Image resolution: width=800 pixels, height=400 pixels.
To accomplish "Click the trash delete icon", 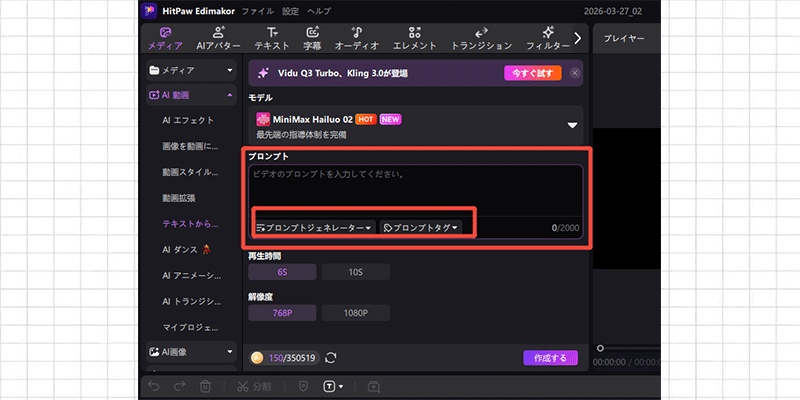I will point(205,386).
